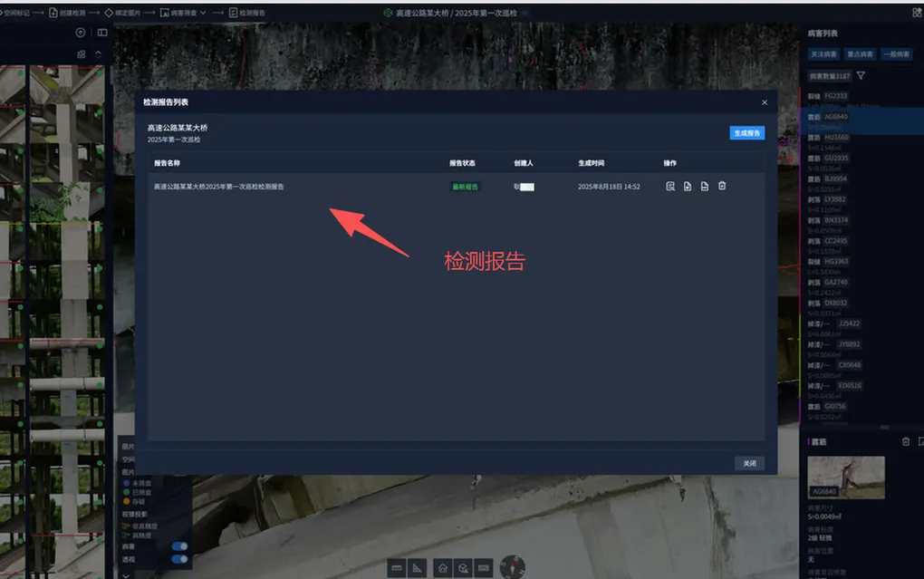Screen dimensions: 924x579
Task: Select defect item HG3363
Action: point(836,261)
